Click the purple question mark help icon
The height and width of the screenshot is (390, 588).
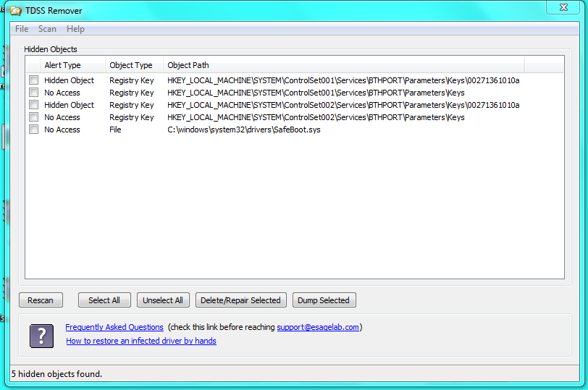[41, 336]
